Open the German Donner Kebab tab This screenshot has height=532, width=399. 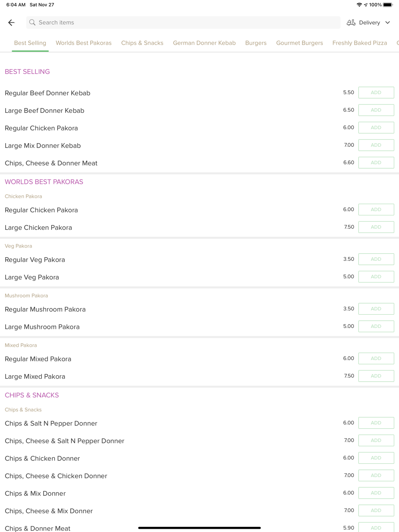[x=204, y=43]
